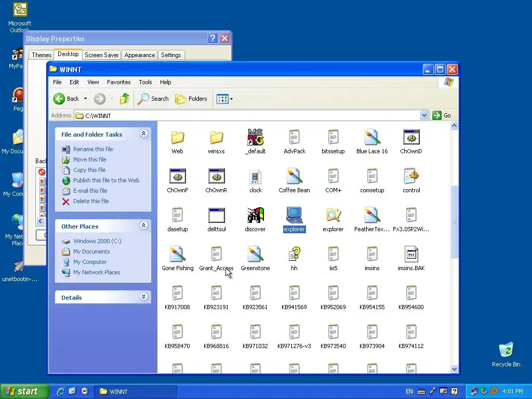Click the Go button beside the address bar
This screenshot has height=399, width=532.
click(x=442, y=115)
